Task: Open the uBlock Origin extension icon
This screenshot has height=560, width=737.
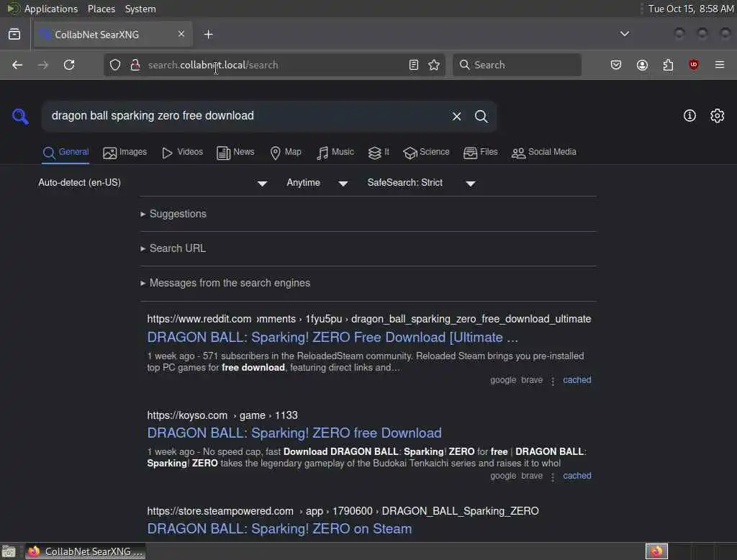Action: click(694, 65)
